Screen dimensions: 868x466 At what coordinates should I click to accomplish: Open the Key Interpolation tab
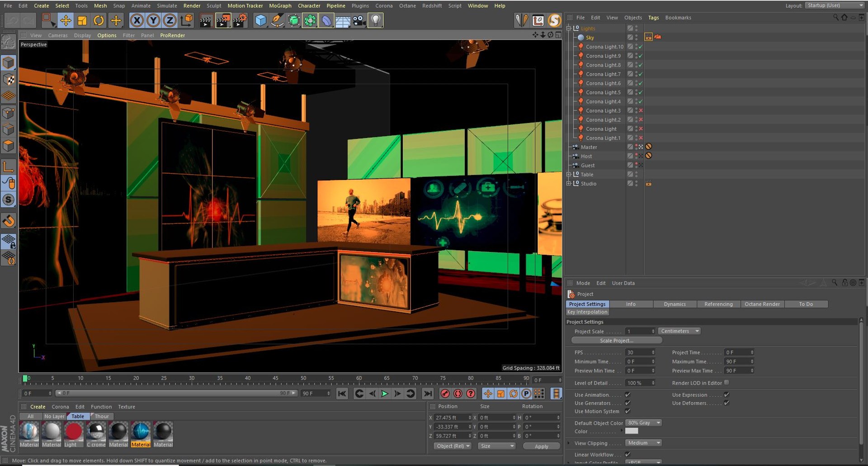pyautogui.click(x=587, y=312)
